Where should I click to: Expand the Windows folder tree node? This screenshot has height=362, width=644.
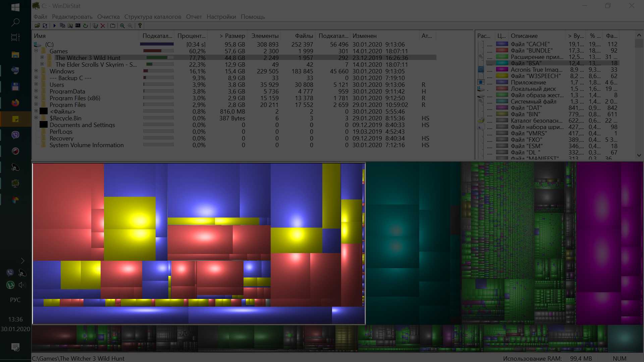tap(36, 71)
